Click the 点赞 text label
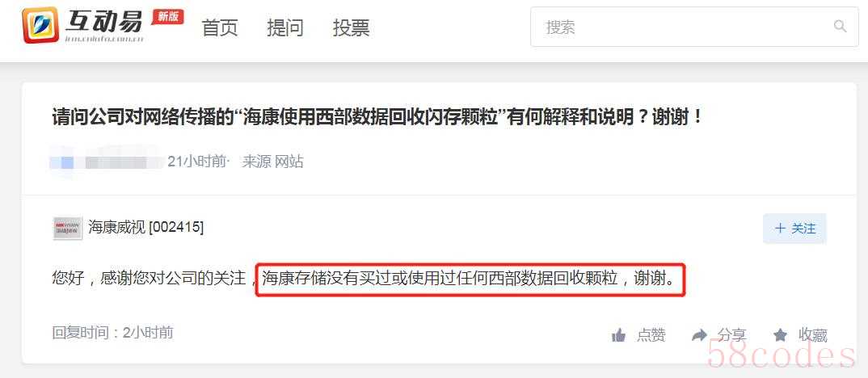Viewport: 868px width, 378px height. [x=651, y=335]
